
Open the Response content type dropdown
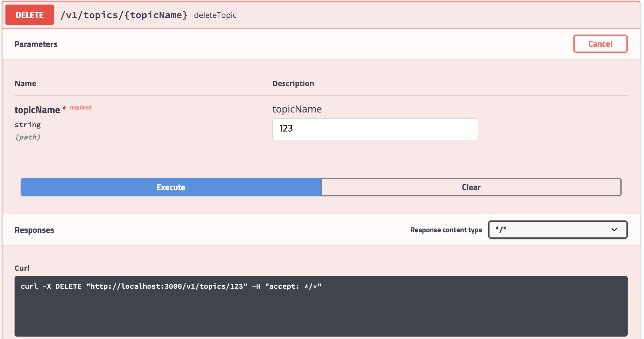(558, 230)
